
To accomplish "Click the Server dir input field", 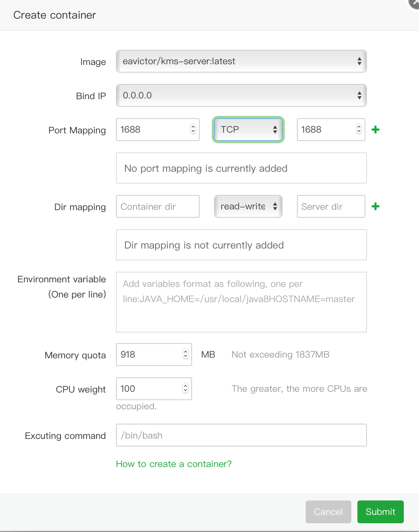I will click(330, 206).
